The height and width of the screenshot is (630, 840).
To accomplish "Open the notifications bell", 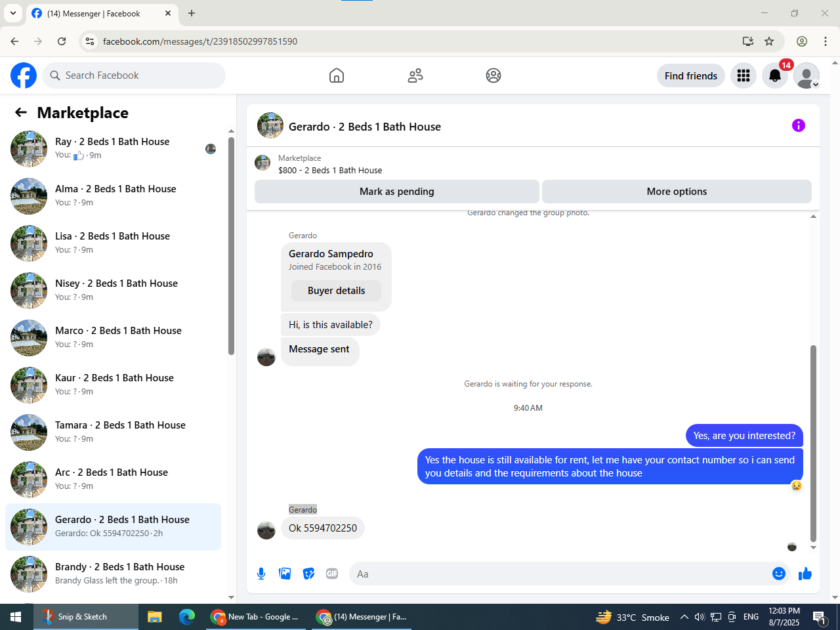I will (775, 75).
